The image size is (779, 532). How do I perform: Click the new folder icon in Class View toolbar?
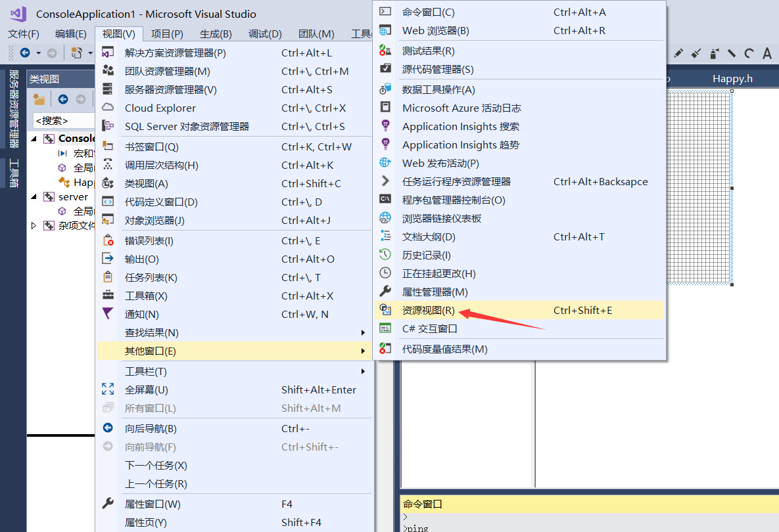[x=39, y=99]
